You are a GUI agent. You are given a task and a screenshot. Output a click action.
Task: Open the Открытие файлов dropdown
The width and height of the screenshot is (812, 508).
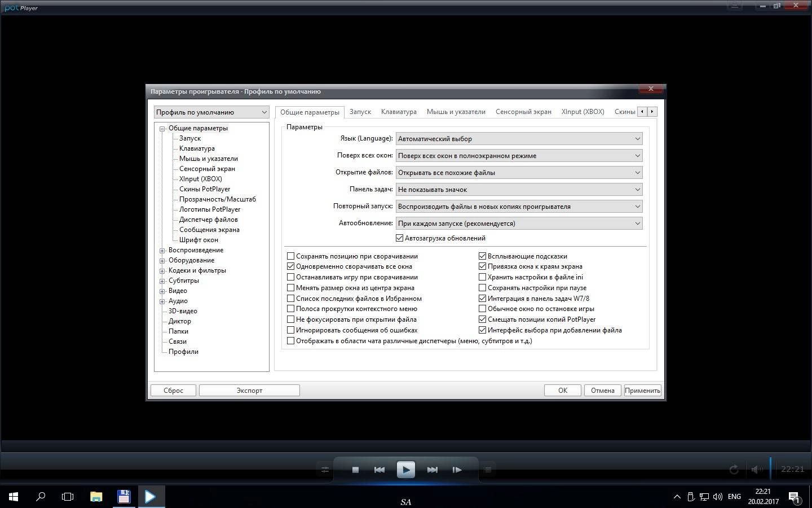pos(519,173)
